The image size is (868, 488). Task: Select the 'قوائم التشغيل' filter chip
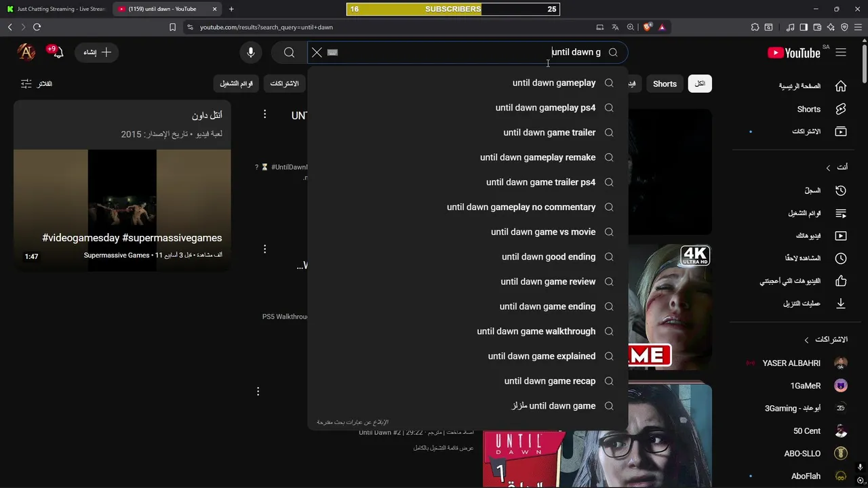(x=237, y=84)
